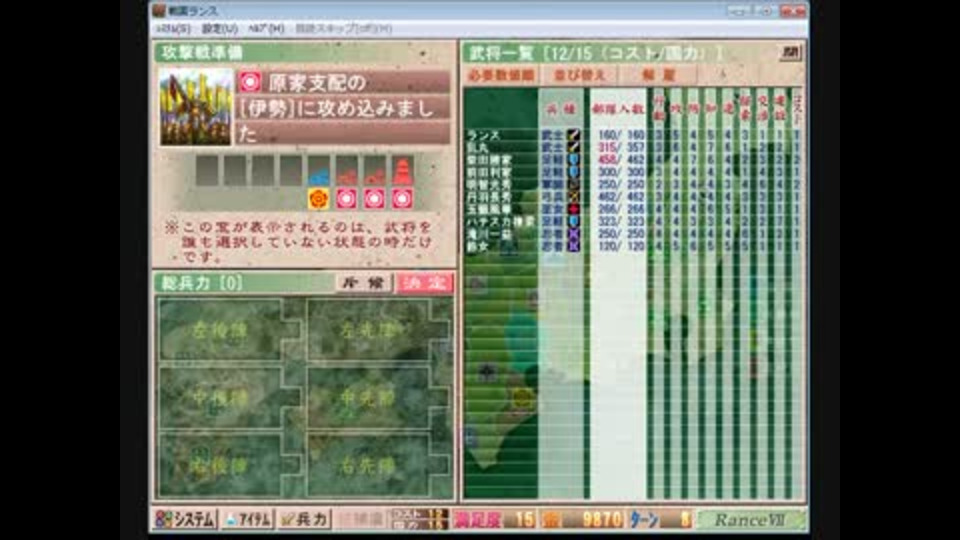Click the 満足度 15 indicator
The width and height of the screenshot is (960, 540).
pos(495,519)
